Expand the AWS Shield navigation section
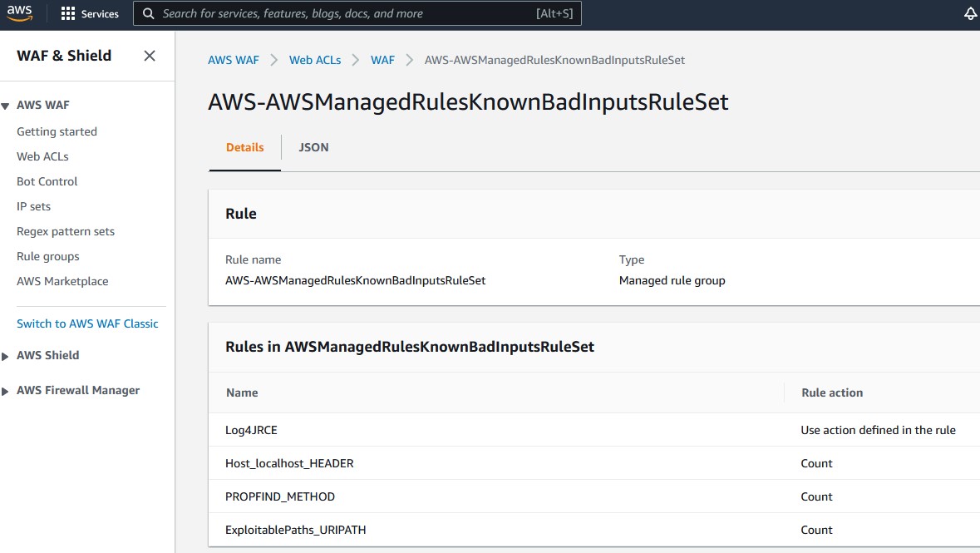Screen dimensions: 980x553 point(6,356)
